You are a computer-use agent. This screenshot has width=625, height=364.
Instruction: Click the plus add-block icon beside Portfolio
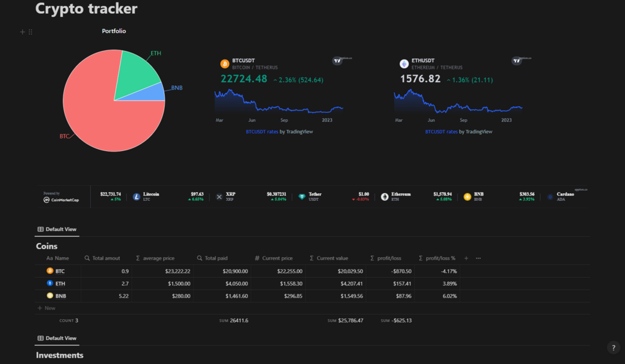tap(22, 32)
